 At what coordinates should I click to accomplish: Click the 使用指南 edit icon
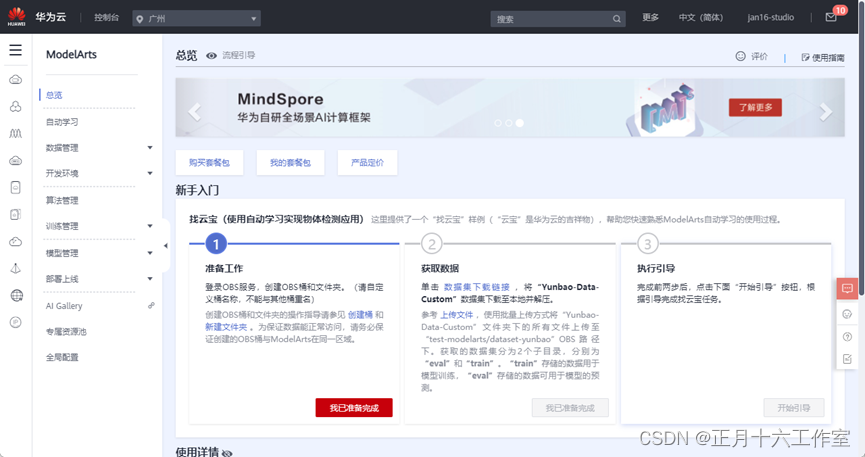click(x=805, y=57)
